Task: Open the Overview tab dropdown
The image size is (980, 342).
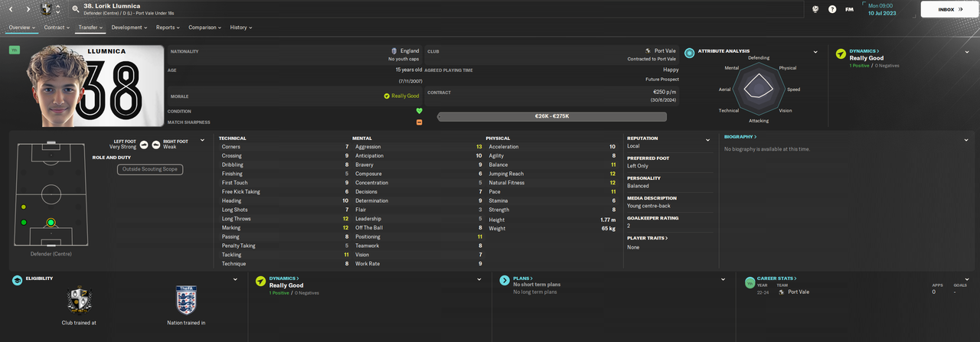Action: pyautogui.click(x=23, y=28)
